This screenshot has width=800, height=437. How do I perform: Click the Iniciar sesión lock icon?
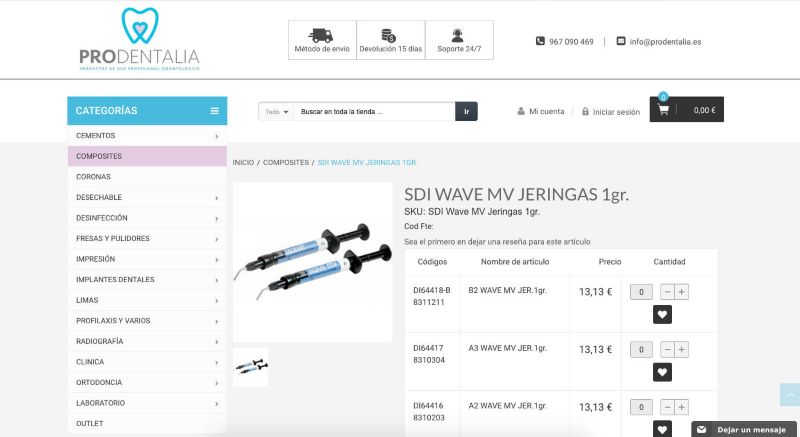click(x=585, y=111)
